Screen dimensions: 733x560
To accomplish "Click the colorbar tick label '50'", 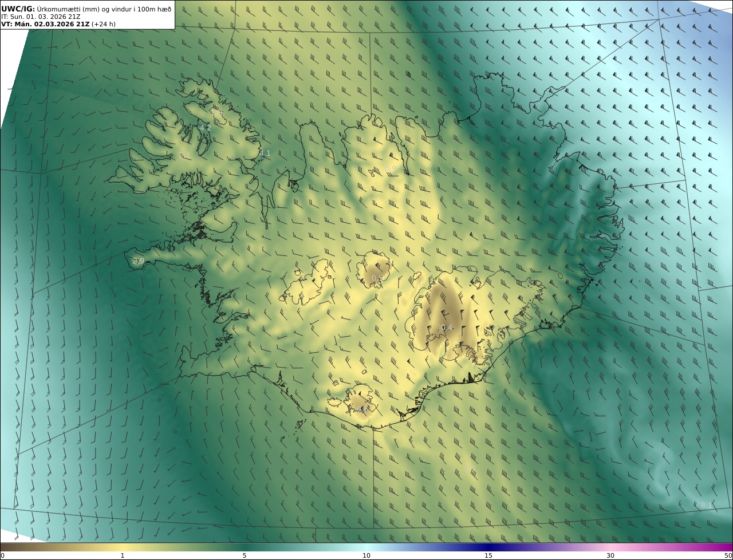I will (728, 555).
